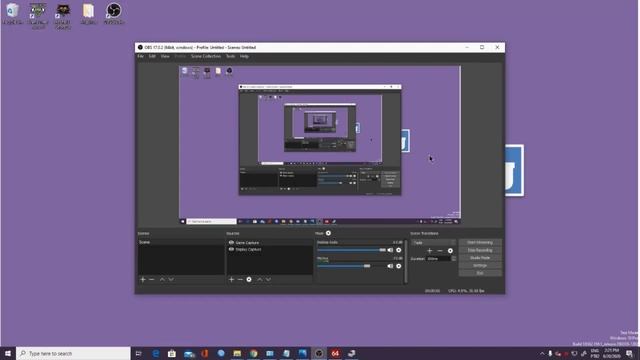
Task: Open the Windows Start menu
Action: (8, 353)
